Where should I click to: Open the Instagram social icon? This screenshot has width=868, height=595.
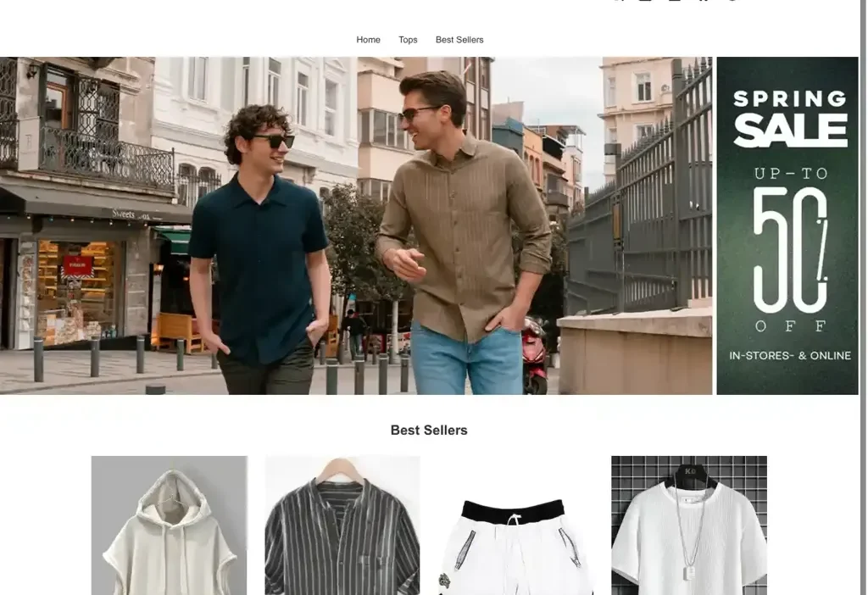click(x=674, y=3)
